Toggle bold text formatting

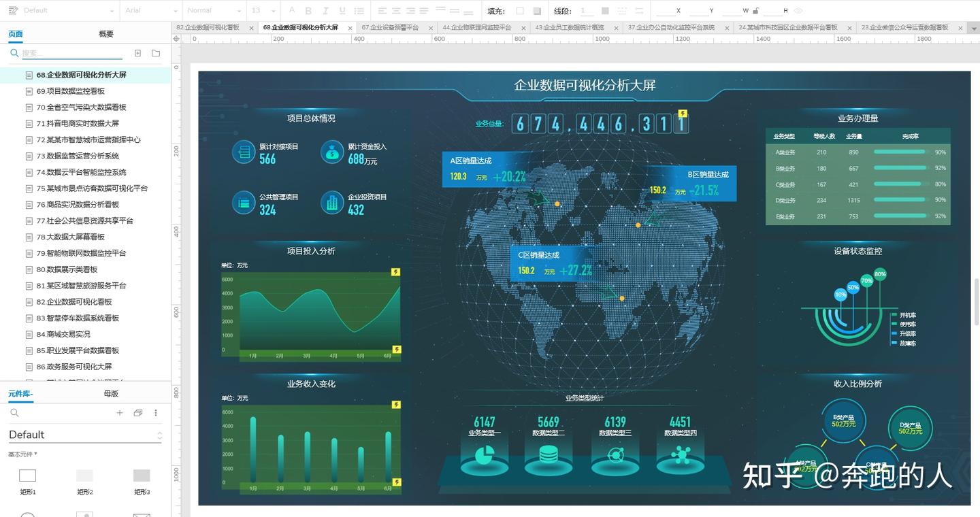coord(308,11)
